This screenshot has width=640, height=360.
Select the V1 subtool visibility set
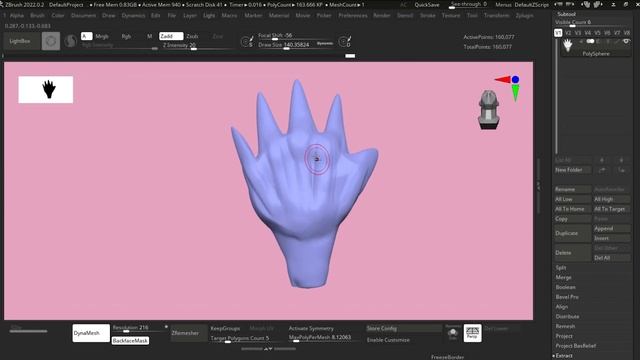click(558, 33)
